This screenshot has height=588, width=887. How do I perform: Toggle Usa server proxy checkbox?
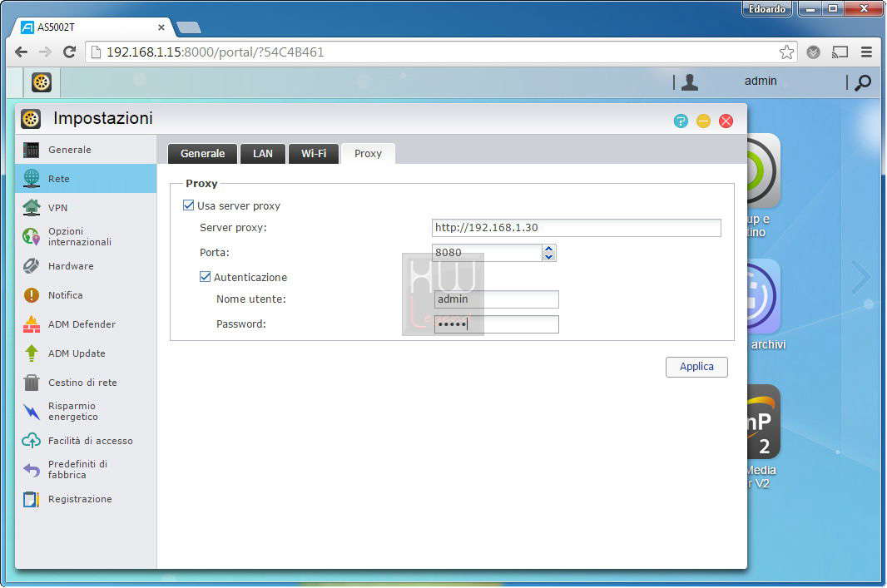pos(188,205)
